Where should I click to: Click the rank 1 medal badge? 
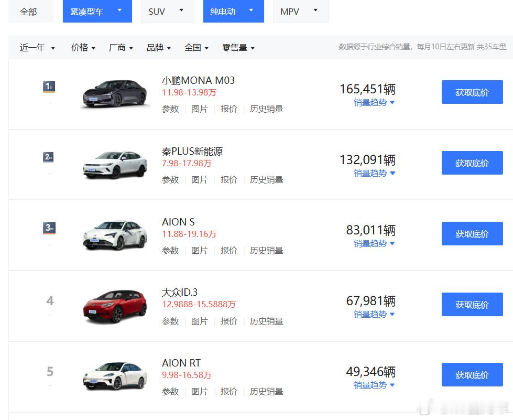(x=49, y=87)
